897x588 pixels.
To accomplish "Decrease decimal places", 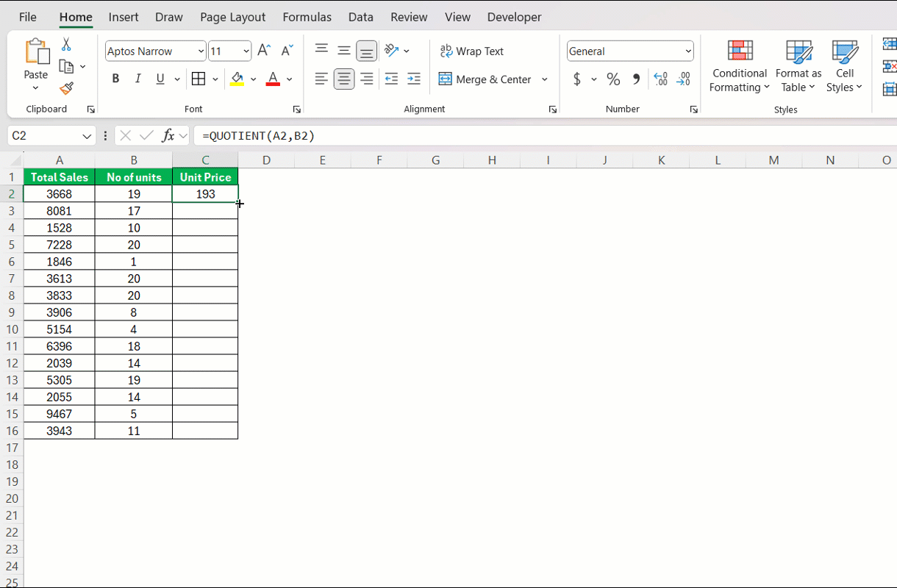I will pos(684,79).
